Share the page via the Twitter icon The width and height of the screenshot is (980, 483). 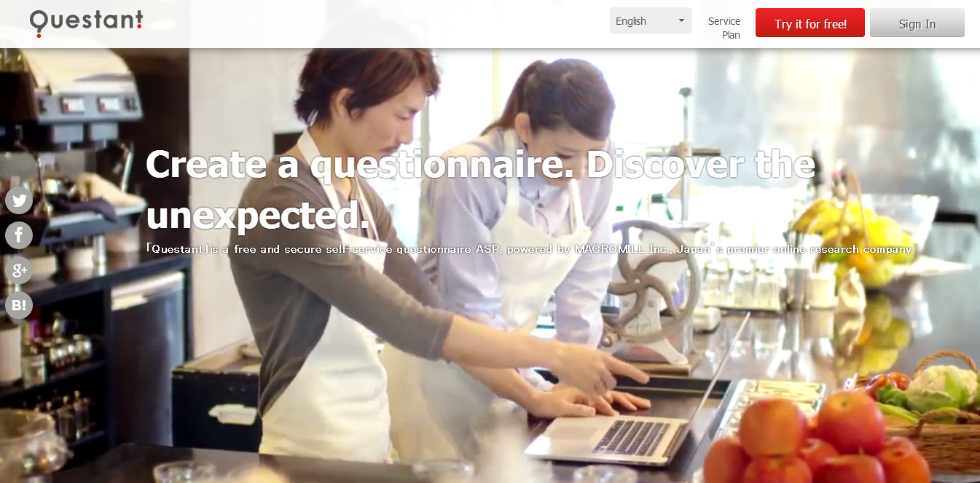(19, 200)
